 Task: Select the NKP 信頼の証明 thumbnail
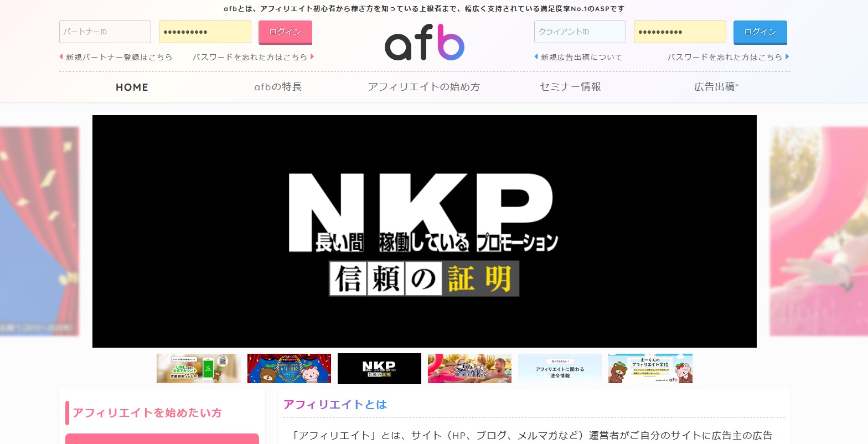(x=379, y=369)
